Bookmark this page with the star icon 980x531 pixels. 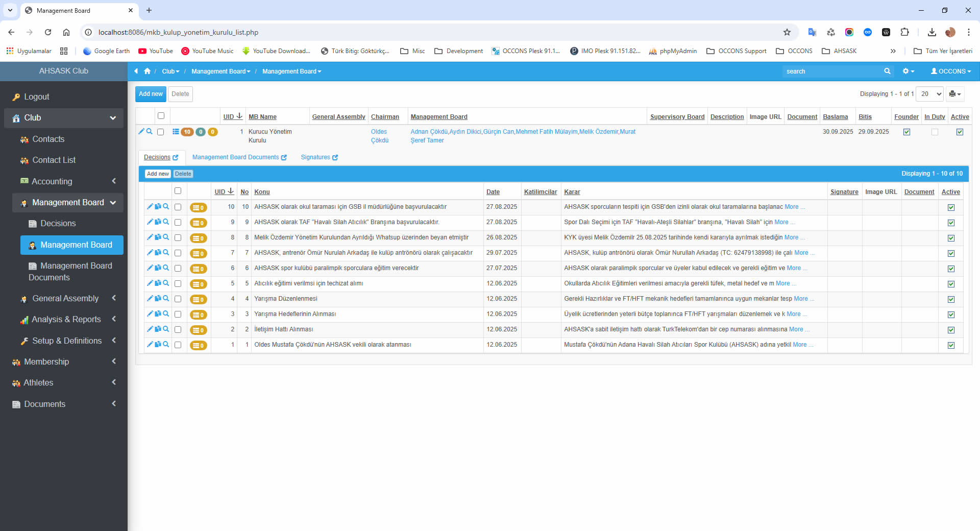click(x=787, y=32)
